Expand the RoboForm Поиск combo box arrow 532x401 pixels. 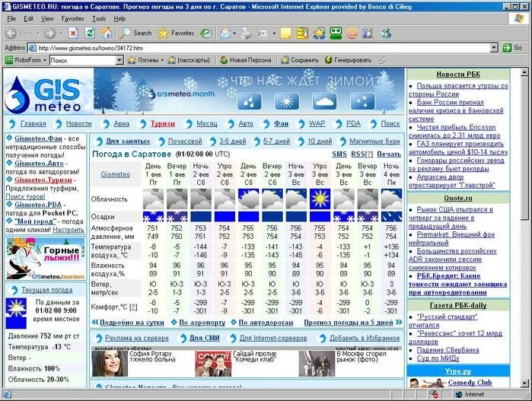point(119,60)
